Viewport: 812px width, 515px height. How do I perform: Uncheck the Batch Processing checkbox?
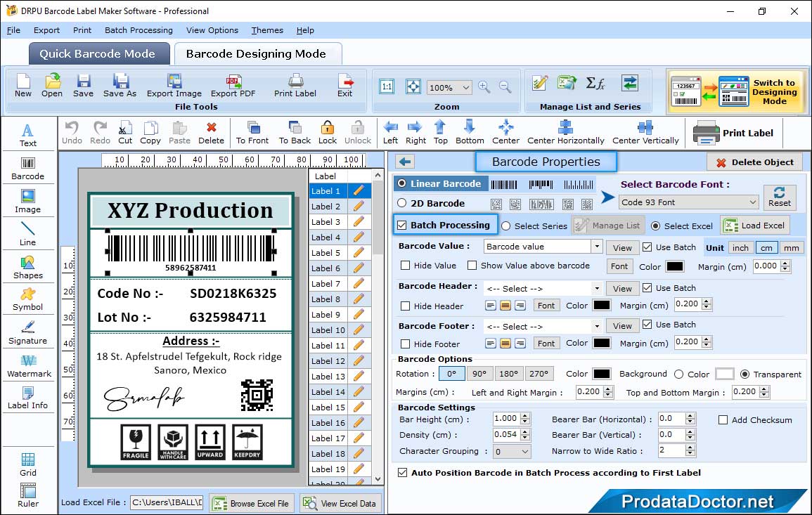[402, 225]
